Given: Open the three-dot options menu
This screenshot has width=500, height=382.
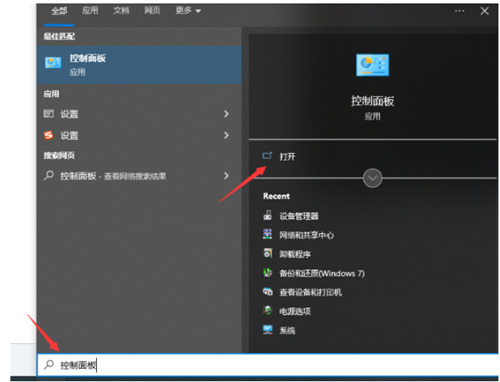Looking at the screenshot, I should pyautogui.click(x=459, y=11).
